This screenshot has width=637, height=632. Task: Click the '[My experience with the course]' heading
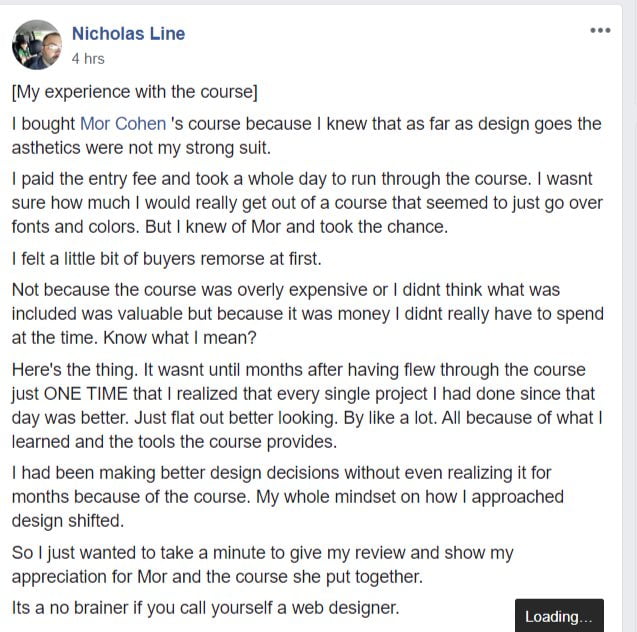(x=134, y=92)
